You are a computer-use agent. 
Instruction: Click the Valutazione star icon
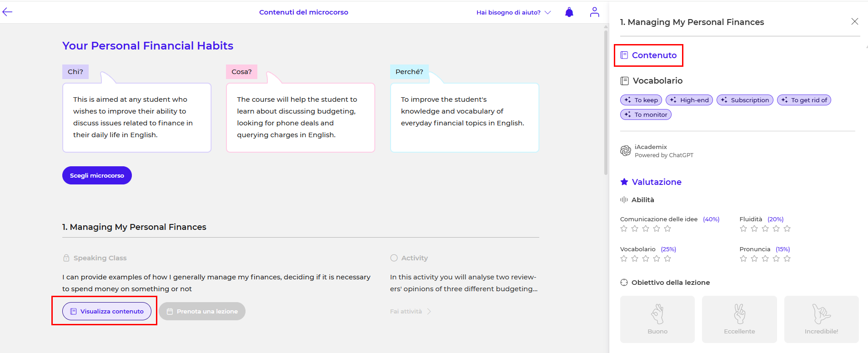[624, 182]
